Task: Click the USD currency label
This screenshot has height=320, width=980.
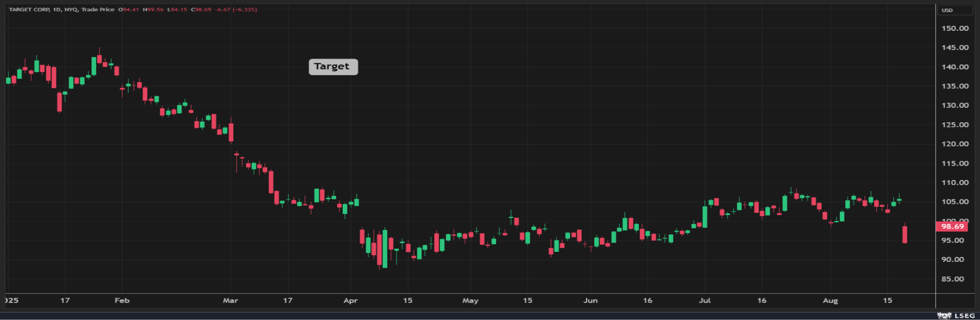Action: [947, 10]
